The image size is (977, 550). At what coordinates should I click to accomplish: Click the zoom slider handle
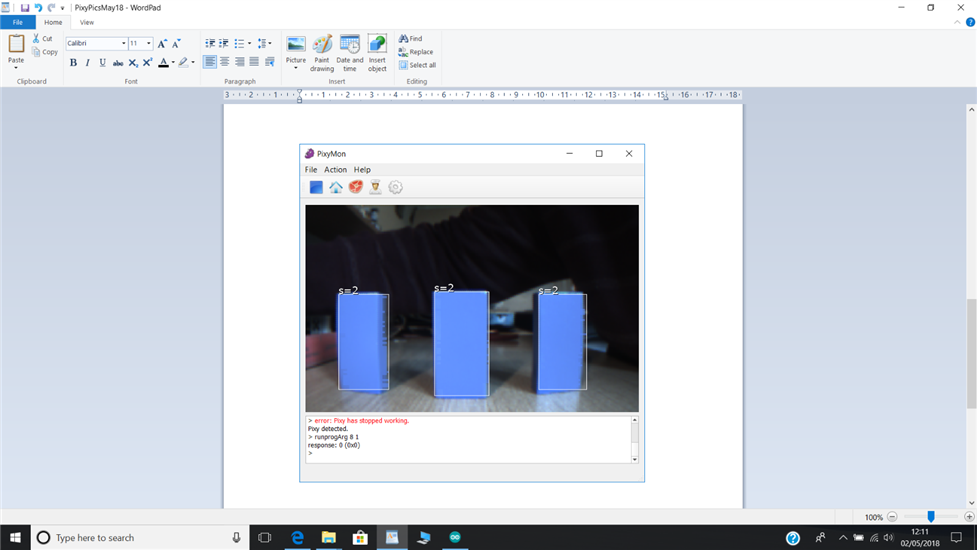tap(931, 517)
